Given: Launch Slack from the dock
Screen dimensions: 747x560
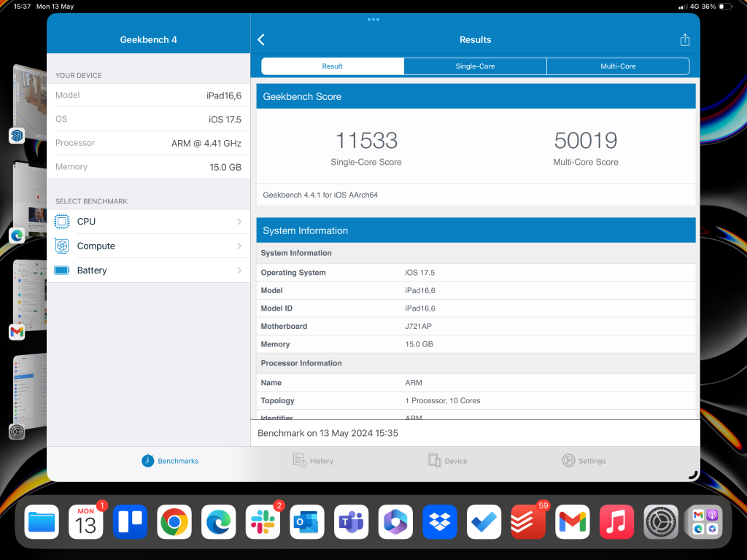Looking at the screenshot, I should (x=263, y=522).
